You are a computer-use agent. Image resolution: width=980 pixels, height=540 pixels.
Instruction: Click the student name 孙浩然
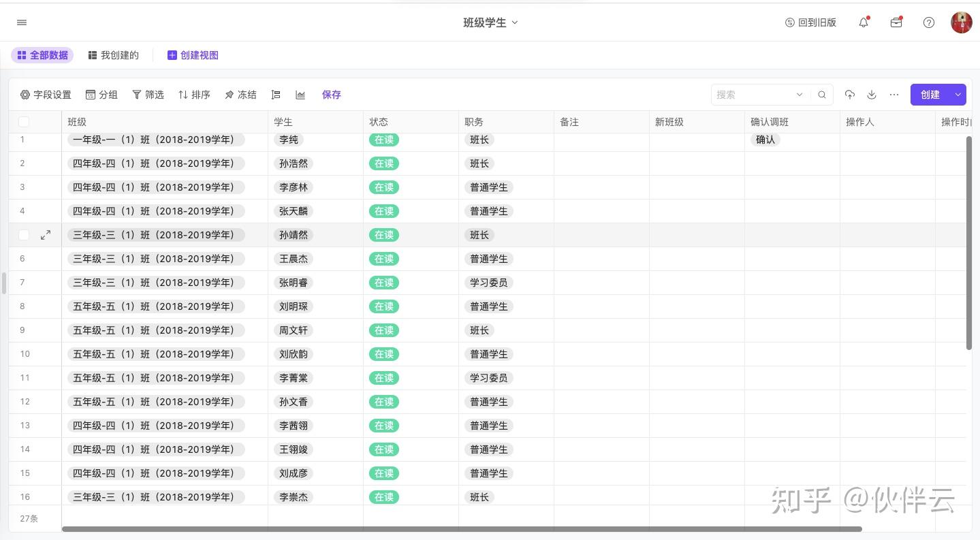coord(294,163)
